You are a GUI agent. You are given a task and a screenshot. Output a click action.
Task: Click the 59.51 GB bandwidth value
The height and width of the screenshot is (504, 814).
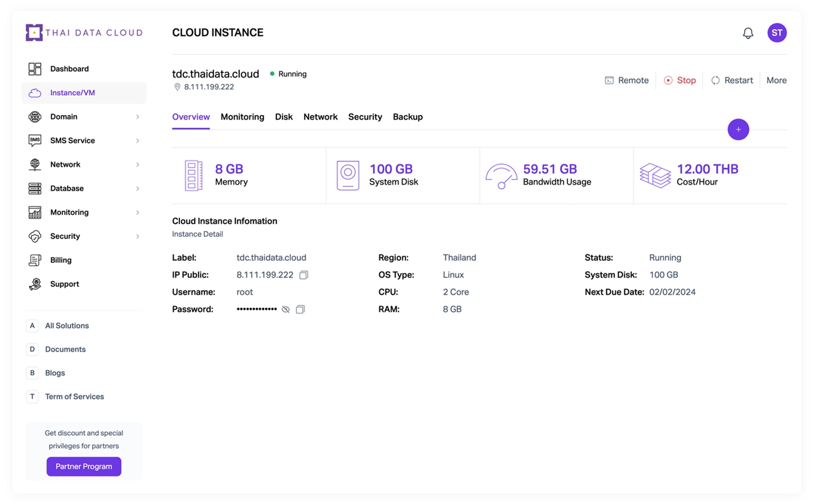click(550, 169)
